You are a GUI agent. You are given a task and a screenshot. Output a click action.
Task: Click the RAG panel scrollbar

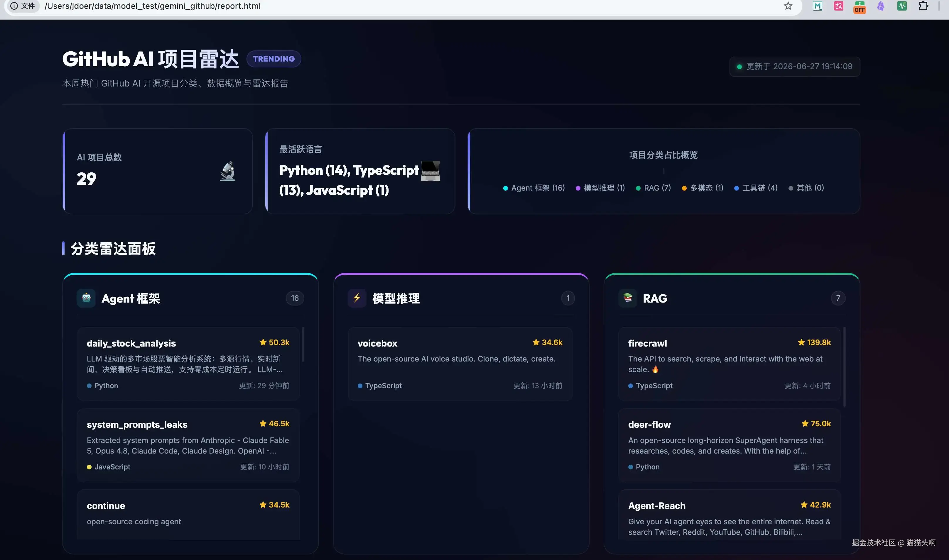[844, 367]
